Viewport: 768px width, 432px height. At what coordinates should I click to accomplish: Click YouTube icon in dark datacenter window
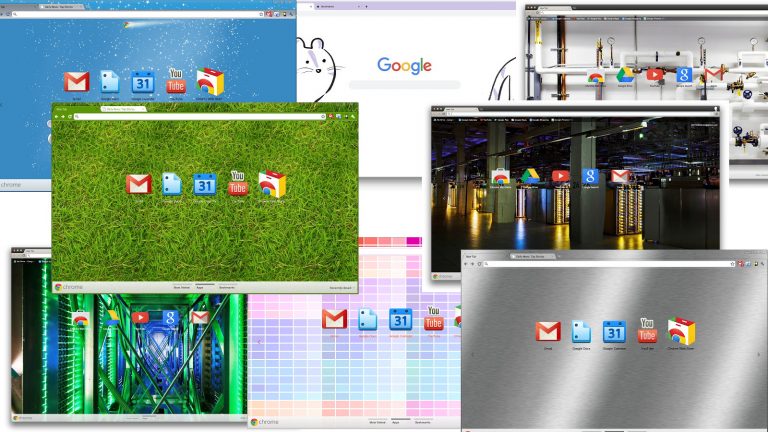[x=561, y=176]
